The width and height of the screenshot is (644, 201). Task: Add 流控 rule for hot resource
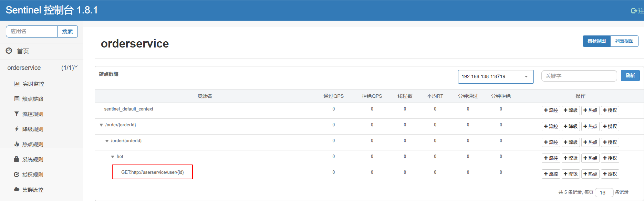[x=551, y=158]
